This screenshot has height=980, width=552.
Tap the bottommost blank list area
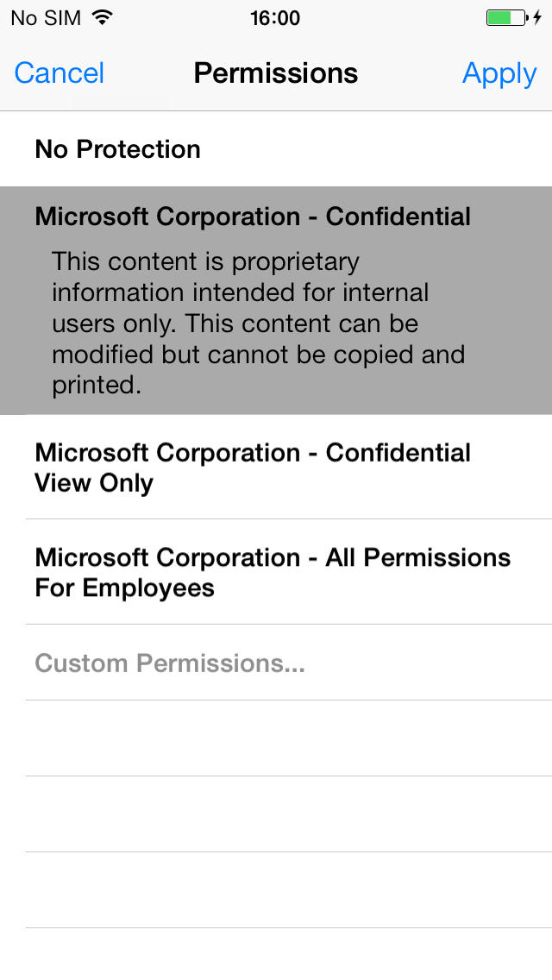tap(276, 954)
